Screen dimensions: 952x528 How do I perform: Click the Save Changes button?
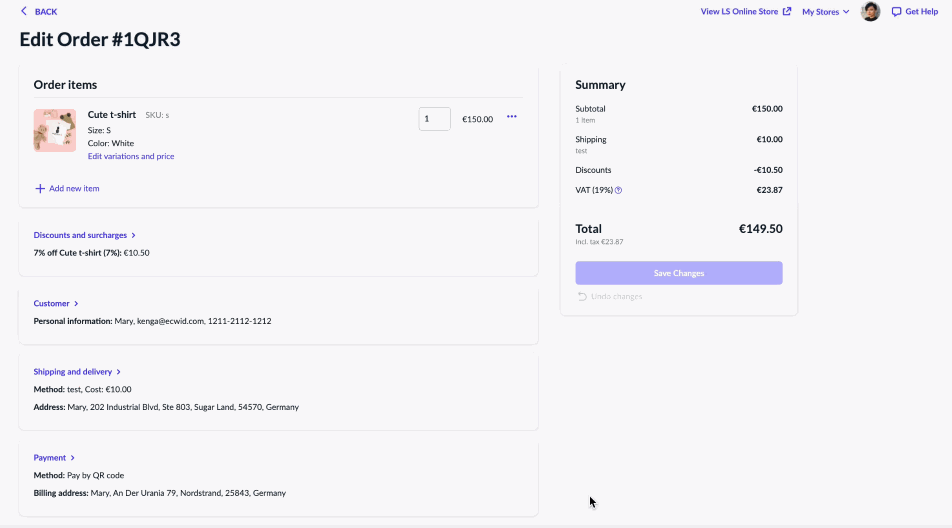tap(679, 273)
